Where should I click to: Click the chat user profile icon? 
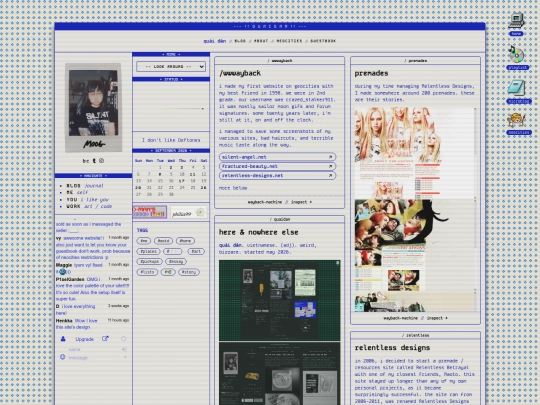pos(63,339)
